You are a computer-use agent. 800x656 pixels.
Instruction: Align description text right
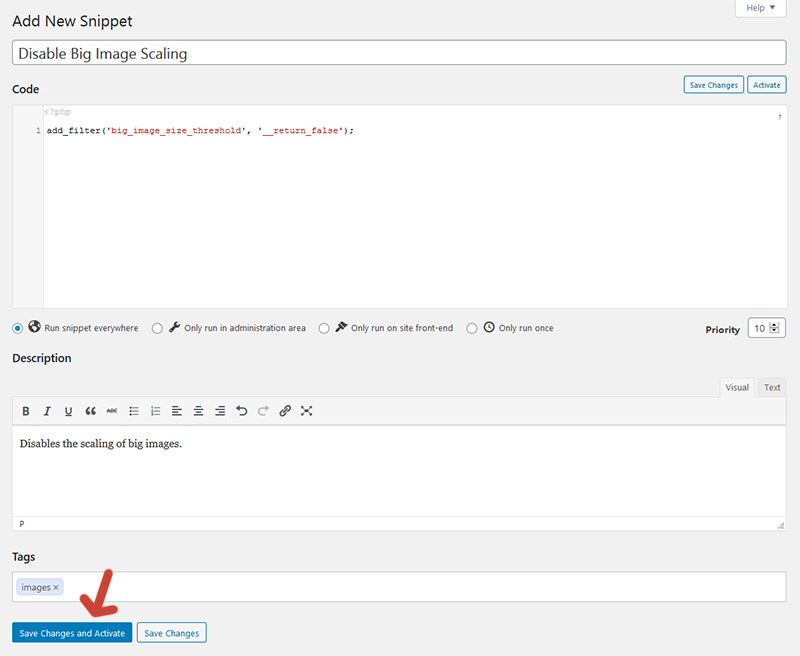[220, 411]
